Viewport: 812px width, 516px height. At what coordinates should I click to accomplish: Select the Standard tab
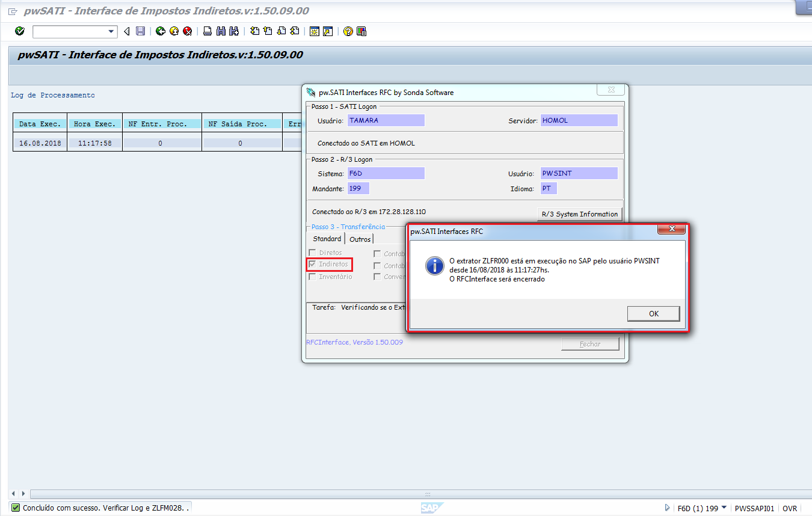coord(327,239)
